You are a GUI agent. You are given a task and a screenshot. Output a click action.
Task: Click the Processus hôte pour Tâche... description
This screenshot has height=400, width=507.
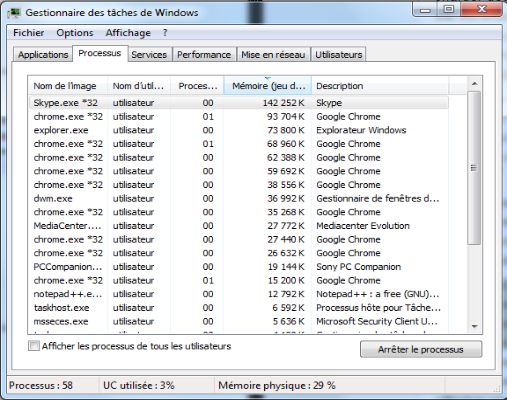click(378, 308)
